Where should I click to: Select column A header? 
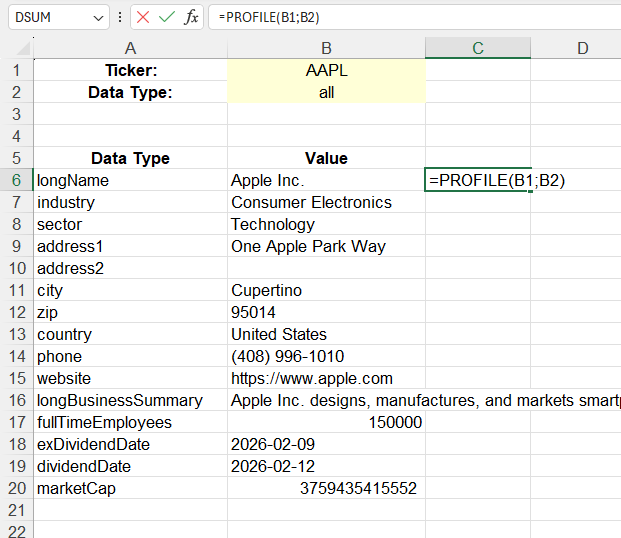pyautogui.click(x=130, y=49)
